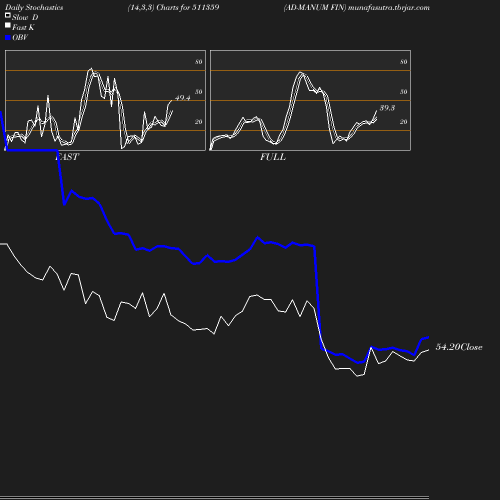
Task: Click the 50 axis label in FULL chart
Action: tap(404, 92)
